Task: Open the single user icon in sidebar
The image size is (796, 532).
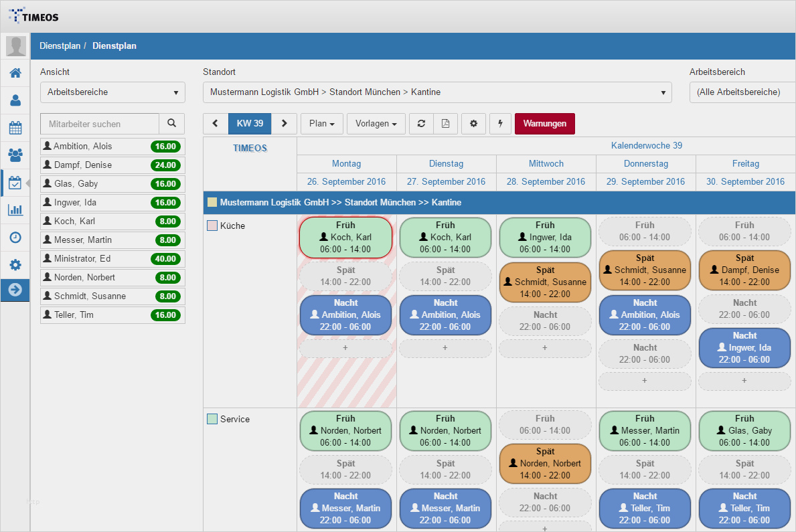Action: click(15, 100)
